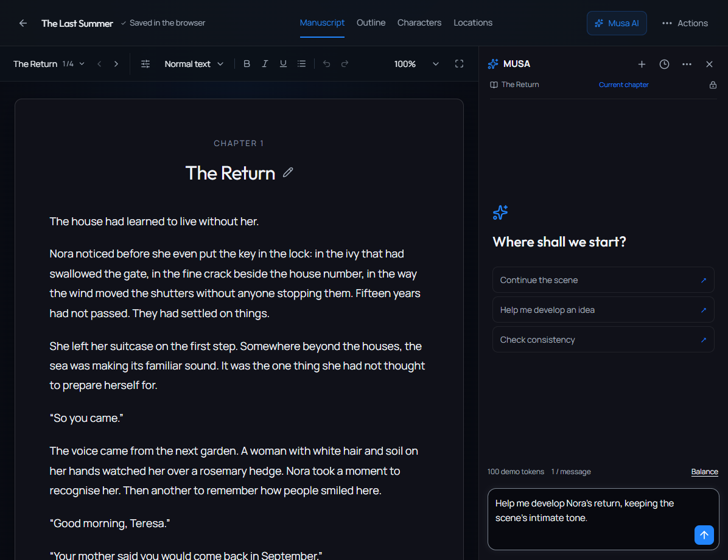Edit the chapter title with the pencil icon

tap(288, 173)
